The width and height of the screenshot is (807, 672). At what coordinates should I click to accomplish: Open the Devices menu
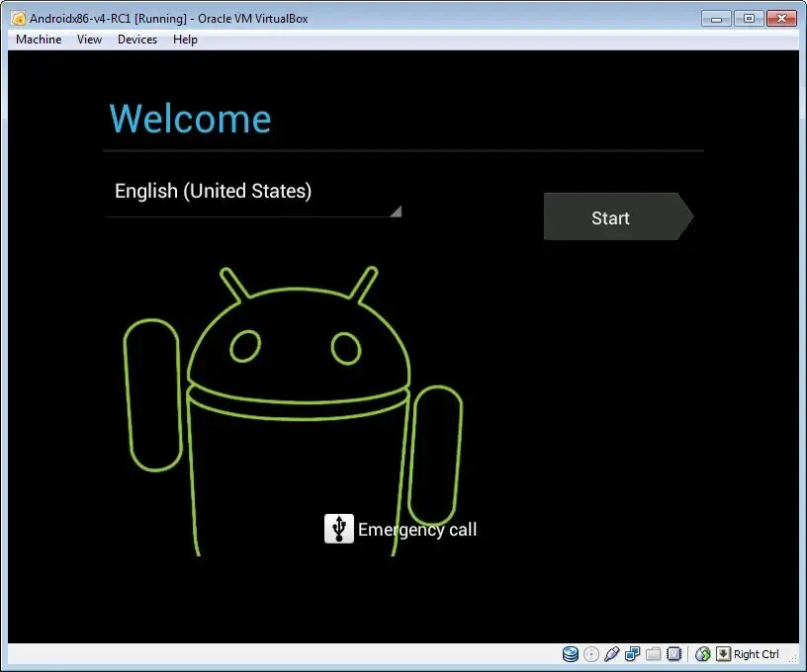pyautogui.click(x=136, y=40)
